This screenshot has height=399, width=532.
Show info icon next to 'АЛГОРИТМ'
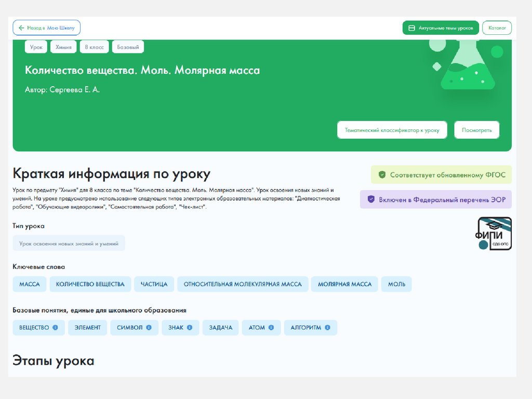pyautogui.click(x=327, y=327)
